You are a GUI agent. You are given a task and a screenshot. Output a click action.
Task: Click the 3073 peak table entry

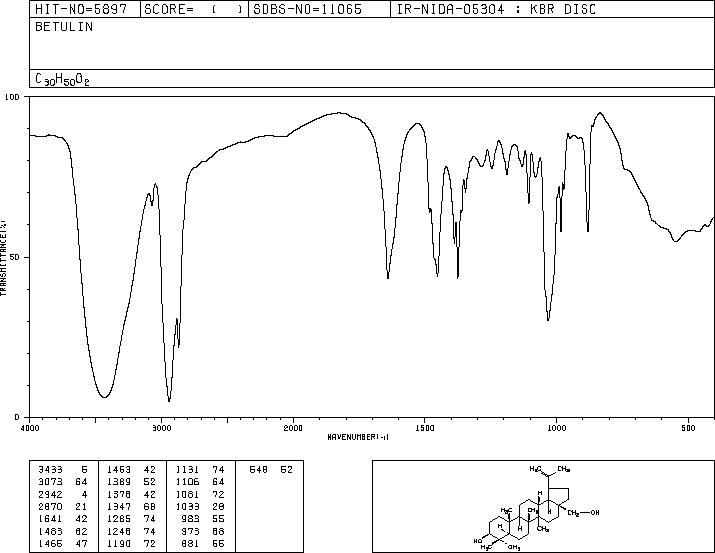pyautogui.click(x=62, y=482)
